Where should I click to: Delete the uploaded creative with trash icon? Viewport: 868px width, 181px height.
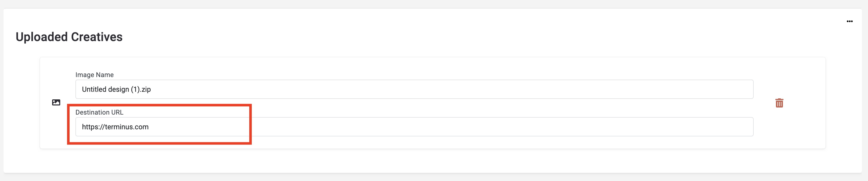click(x=779, y=103)
